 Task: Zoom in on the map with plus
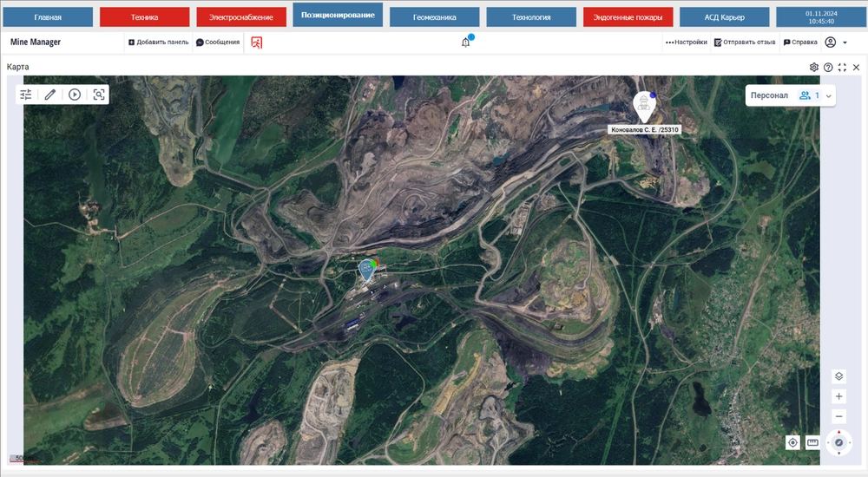tap(838, 396)
